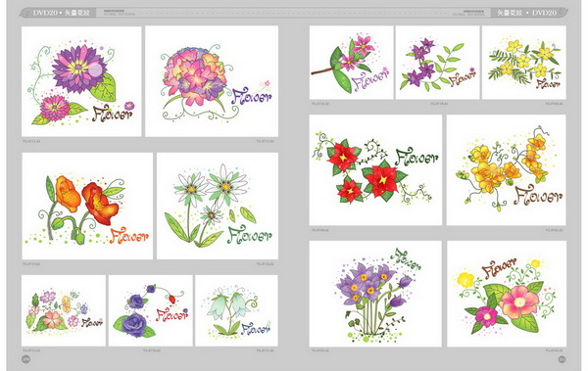Select the white edelweiss flowers thumbnail
This screenshot has height=371, width=588.
(x=218, y=206)
